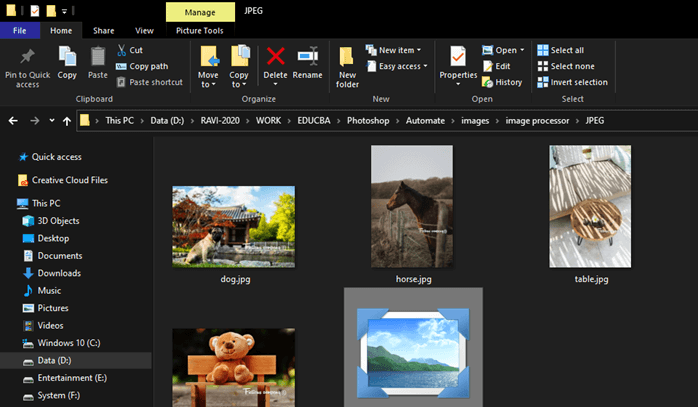The width and height of the screenshot is (698, 407).
Task: Select the horse.jpg thumbnail
Action: (412, 206)
